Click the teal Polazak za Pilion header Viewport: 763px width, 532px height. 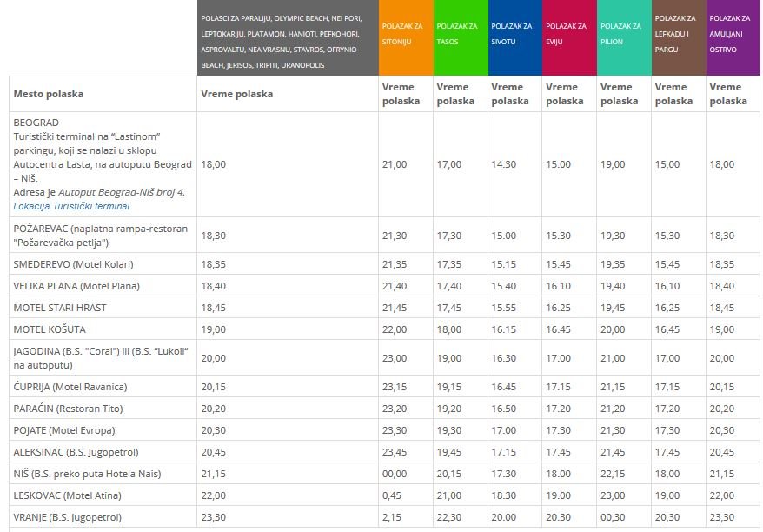(x=622, y=38)
